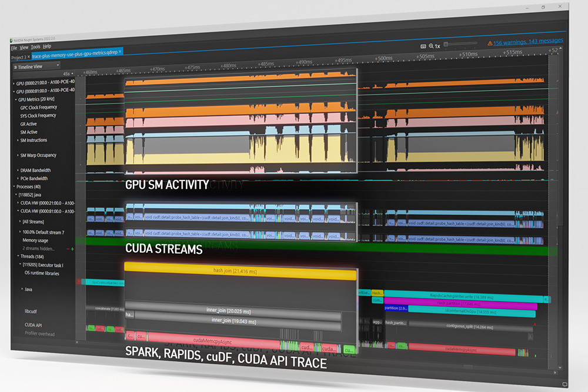Open the Timeline View dropdown
588x392 pixels.
(58, 65)
